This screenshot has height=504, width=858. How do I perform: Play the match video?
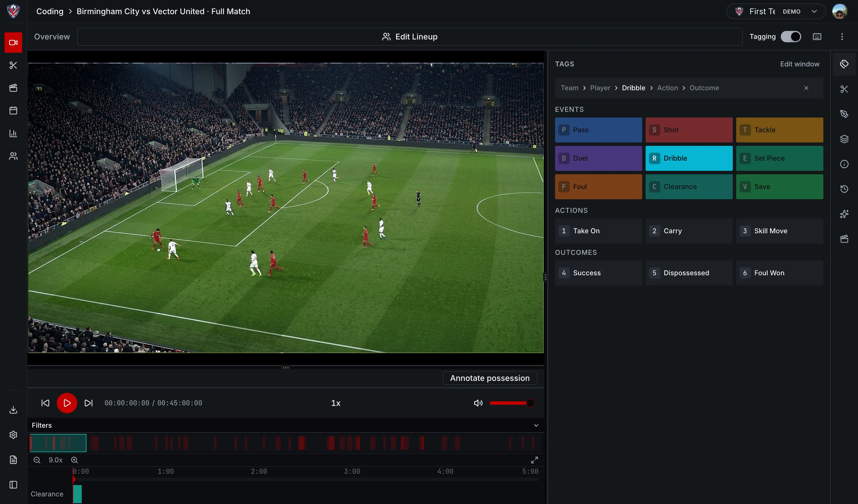click(67, 403)
